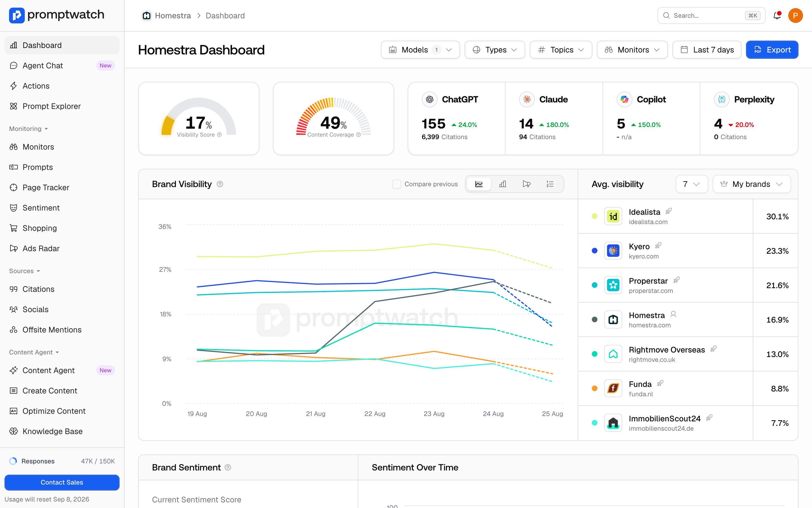
Task: Enable the Compare previous checkbox
Action: (397, 184)
